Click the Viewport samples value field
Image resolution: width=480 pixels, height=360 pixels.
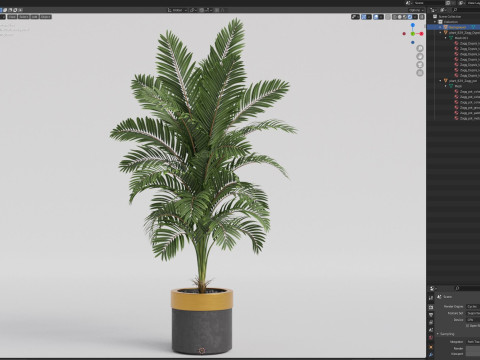point(473,354)
